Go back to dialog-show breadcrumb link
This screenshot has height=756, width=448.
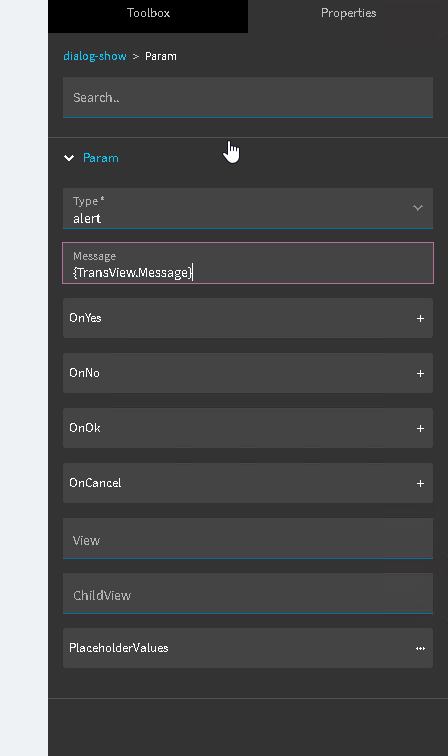click(x=95, y=56)
